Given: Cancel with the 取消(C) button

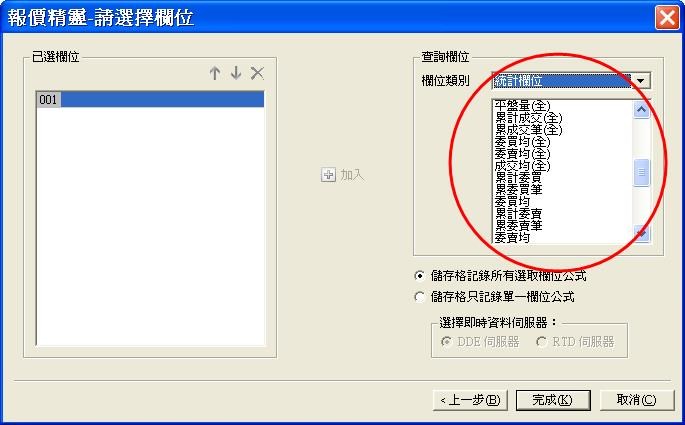Looking at the screenshot, I should pos(637,400).
